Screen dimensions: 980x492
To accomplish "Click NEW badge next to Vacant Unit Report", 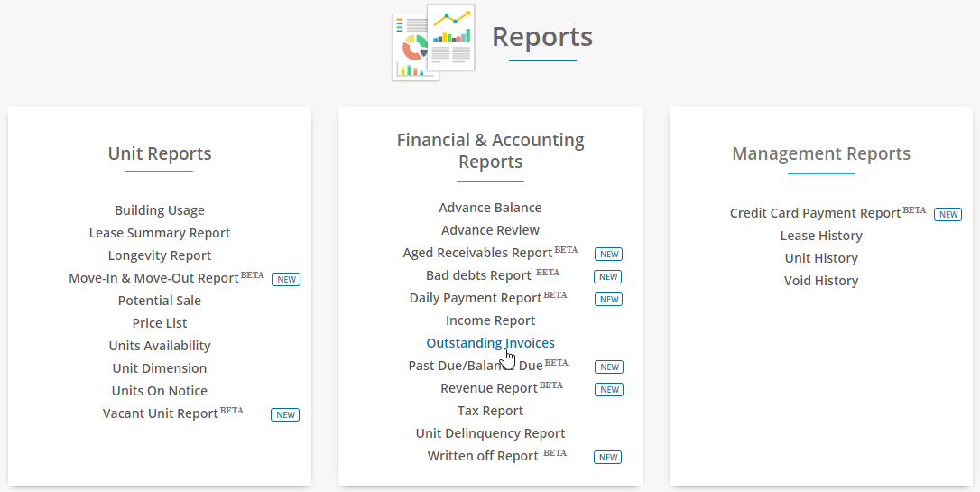I will point(285,414).
